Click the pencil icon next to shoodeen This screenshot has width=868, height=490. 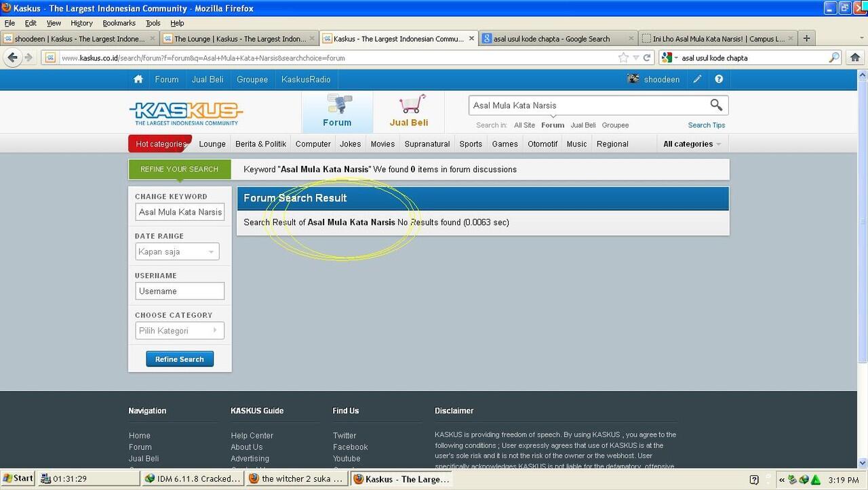[697, 79]
